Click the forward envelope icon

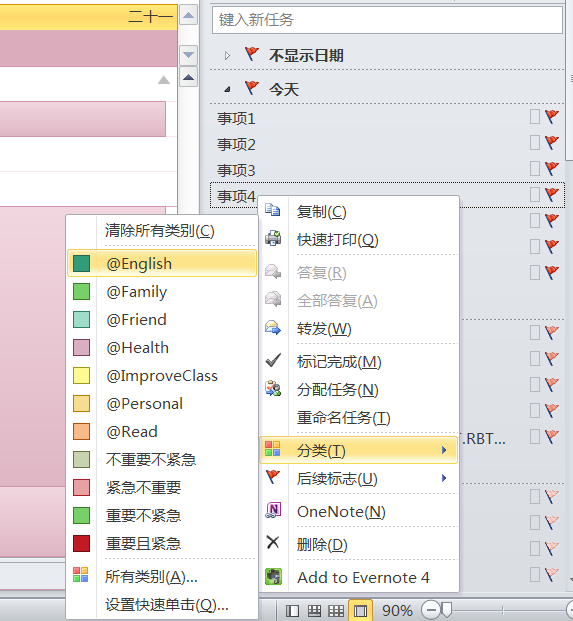[273, 328]
